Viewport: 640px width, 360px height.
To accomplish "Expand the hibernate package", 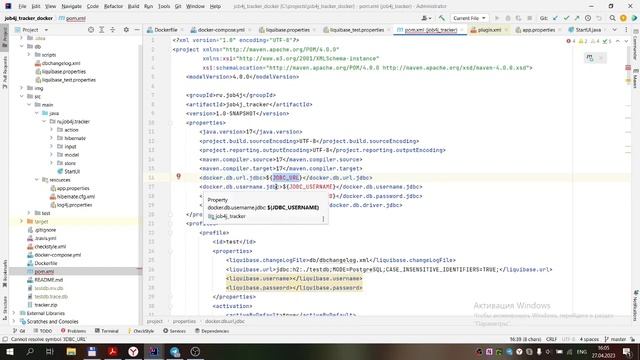I will pyautogui.click(x=51, y=138).
